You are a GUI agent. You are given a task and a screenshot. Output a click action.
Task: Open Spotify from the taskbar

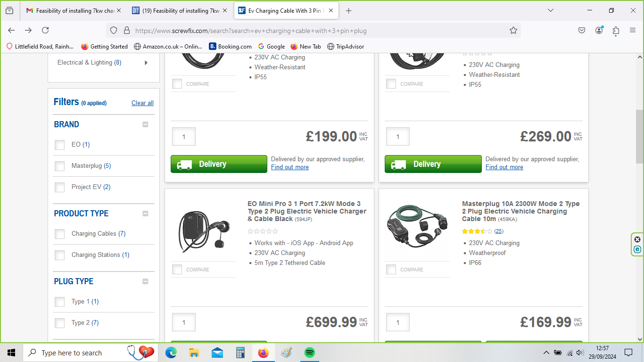click(309, 353)
